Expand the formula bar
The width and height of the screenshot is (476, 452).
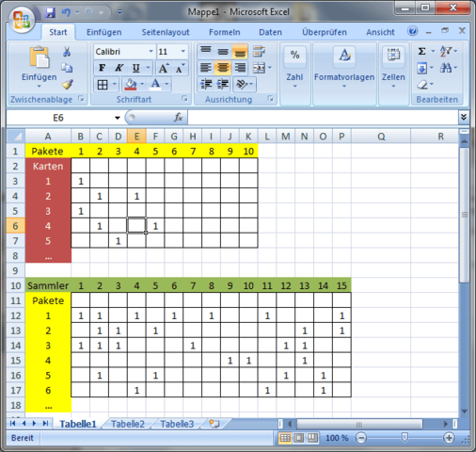464,117
